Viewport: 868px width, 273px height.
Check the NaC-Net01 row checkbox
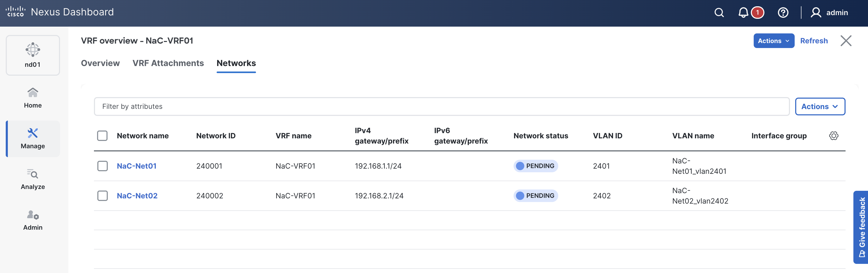(103, 166)
